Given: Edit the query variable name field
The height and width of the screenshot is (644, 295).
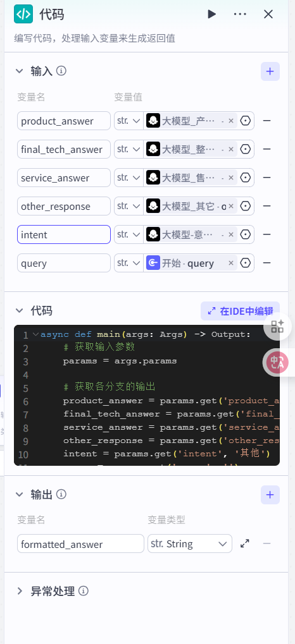Looking at the screenshot, I should pyautogui.click(x=64, y=263).
